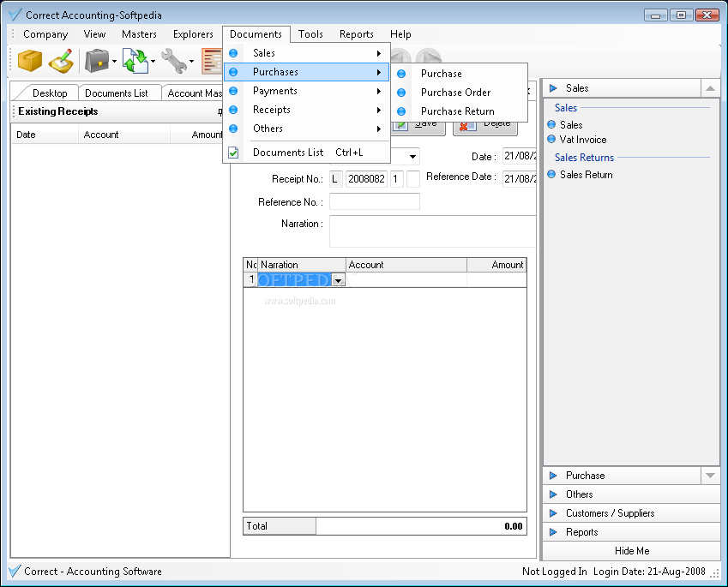Open the Sales link in side panel
The height and width of the screenshot is (587, 728).
click(x=571, y=125)
